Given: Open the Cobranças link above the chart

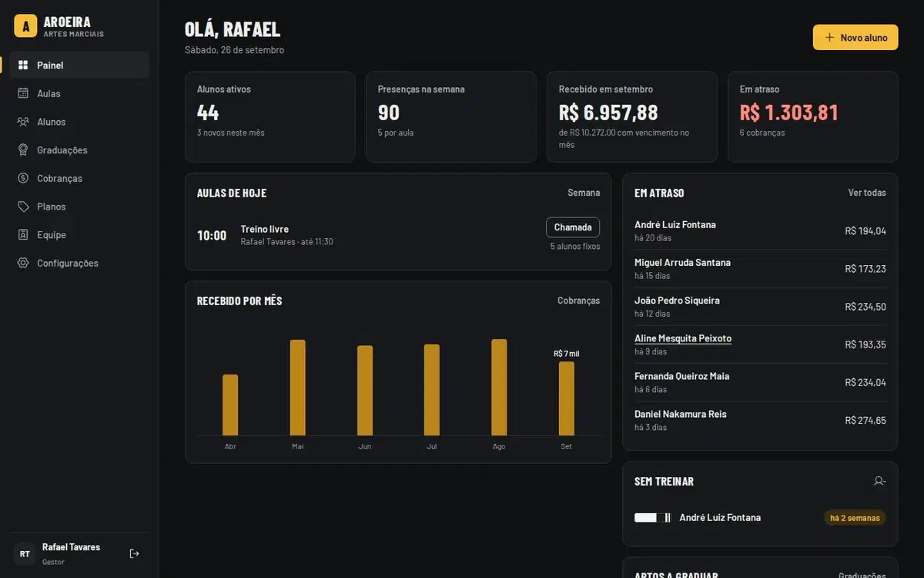Looking at the screenshot, I should [578, 301].
